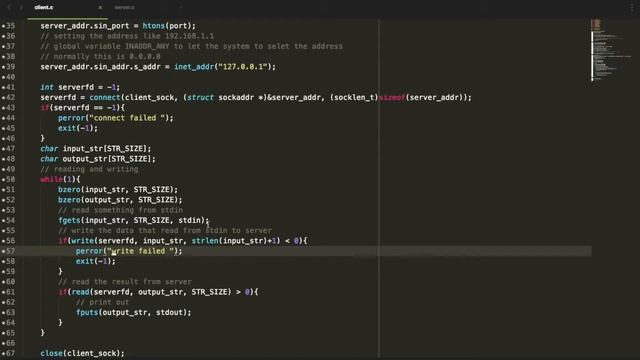Click the perror call on line 44

pos(116,118)
